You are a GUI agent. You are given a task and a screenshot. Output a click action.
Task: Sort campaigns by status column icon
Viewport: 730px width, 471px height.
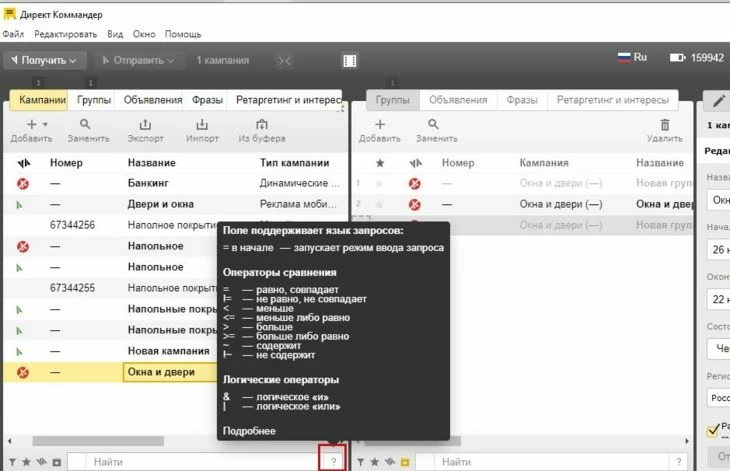pyautogui.click(x=24, y=163)
